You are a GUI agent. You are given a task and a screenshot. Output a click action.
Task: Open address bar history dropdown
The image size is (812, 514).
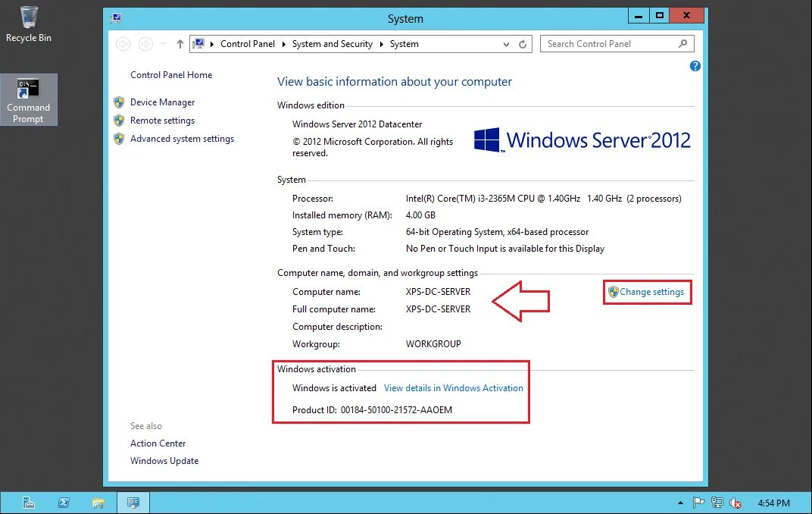506,45
